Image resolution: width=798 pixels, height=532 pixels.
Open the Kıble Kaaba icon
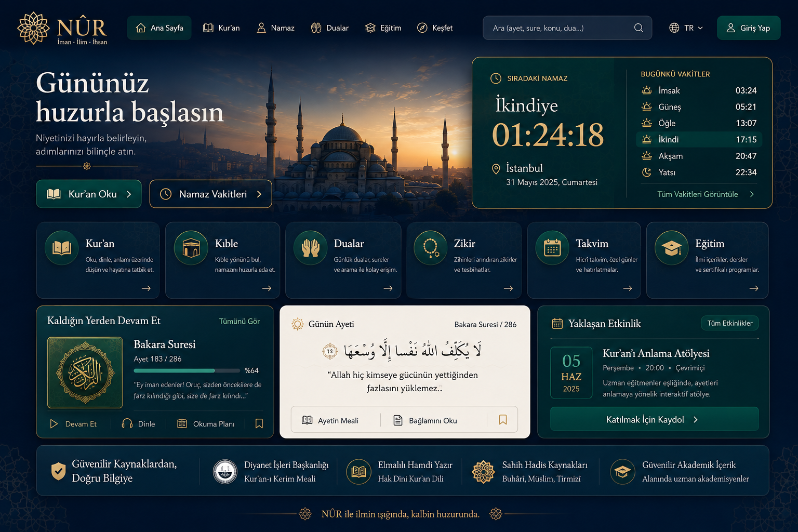click(191, 248)
